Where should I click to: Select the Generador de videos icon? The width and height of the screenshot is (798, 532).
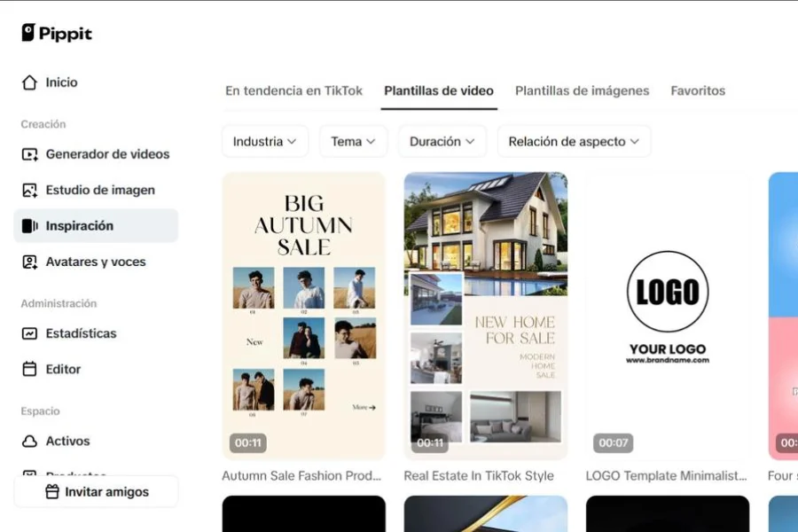[29, 154]
